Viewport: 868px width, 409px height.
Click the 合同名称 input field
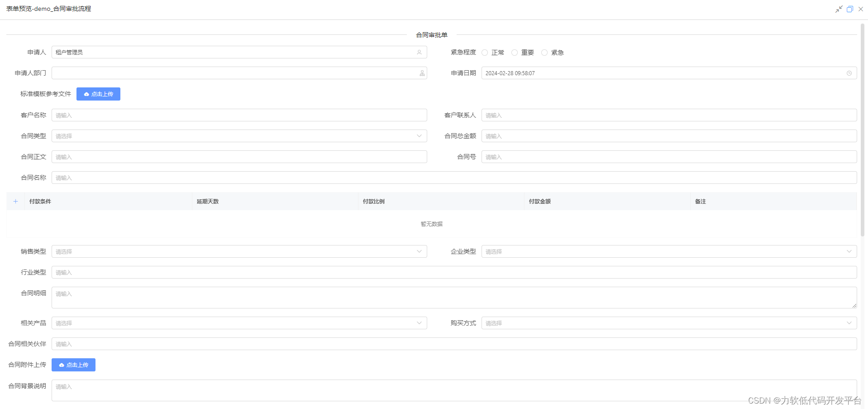point(454,178)
